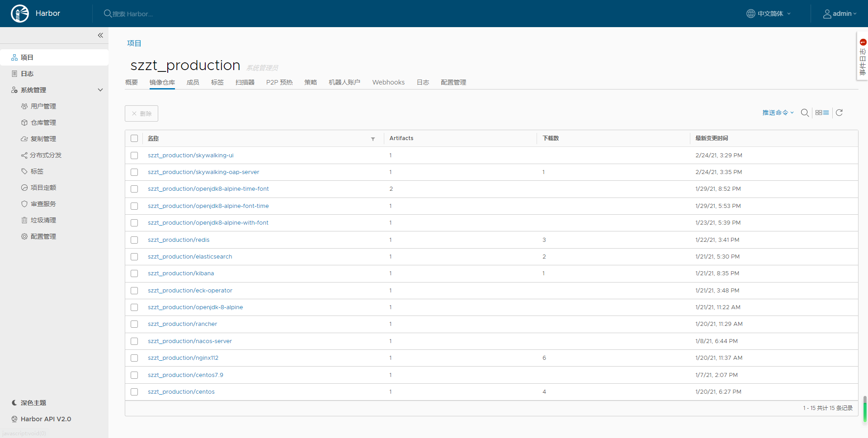Collapse the sidebar with double-chevron icon
The width and height of the screenshot is (868, 438).
click(x=100, y=35)
